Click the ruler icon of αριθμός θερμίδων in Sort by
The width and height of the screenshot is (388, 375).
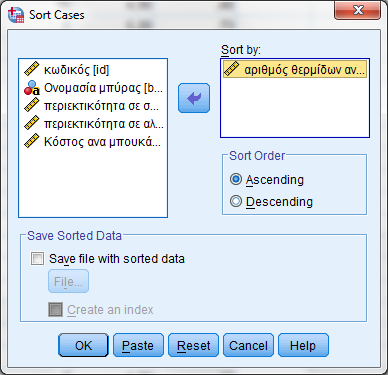[x=232, y=69]
